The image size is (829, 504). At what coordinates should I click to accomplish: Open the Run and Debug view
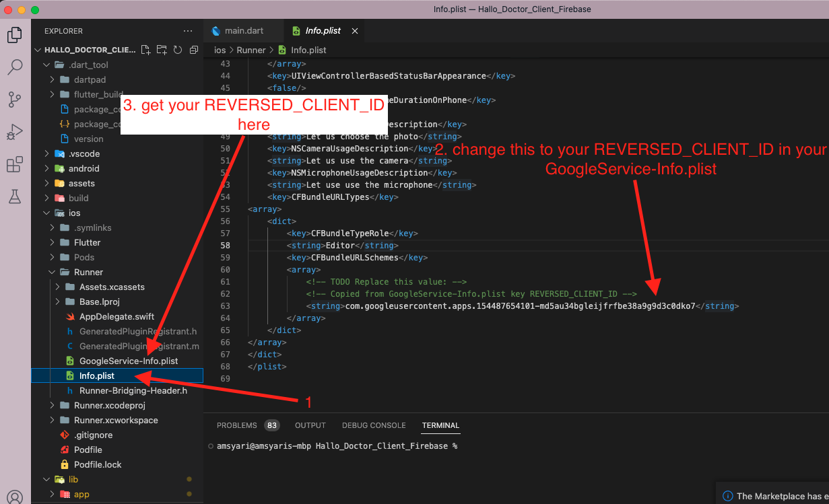pos(14,132)
